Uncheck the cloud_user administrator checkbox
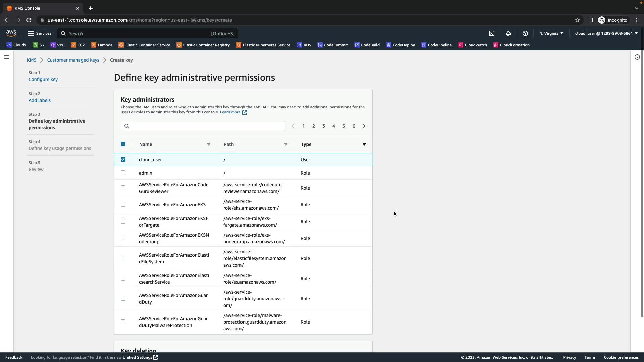Screen dimensions: 644x362 (x=123, y=159)
